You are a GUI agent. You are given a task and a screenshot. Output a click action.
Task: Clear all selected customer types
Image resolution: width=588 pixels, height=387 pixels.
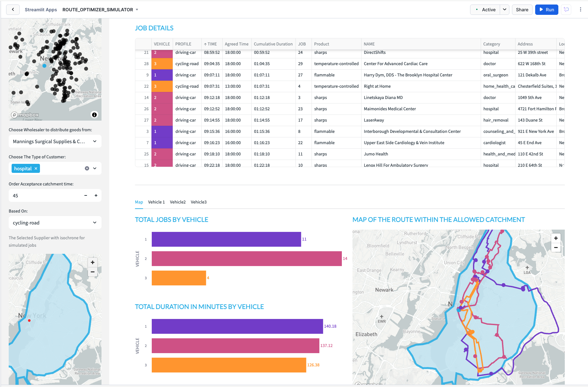coord(87,168)
